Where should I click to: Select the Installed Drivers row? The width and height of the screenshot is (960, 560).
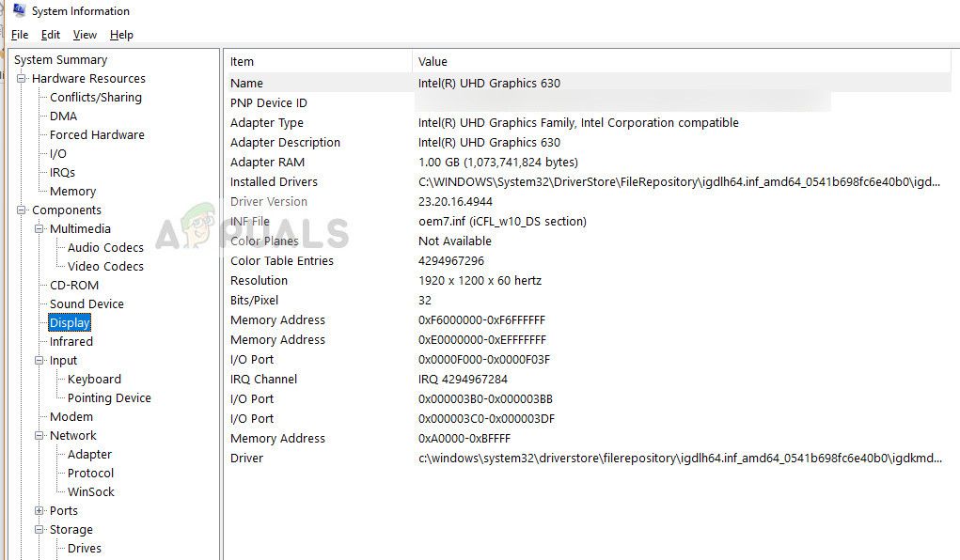[274, 182]
